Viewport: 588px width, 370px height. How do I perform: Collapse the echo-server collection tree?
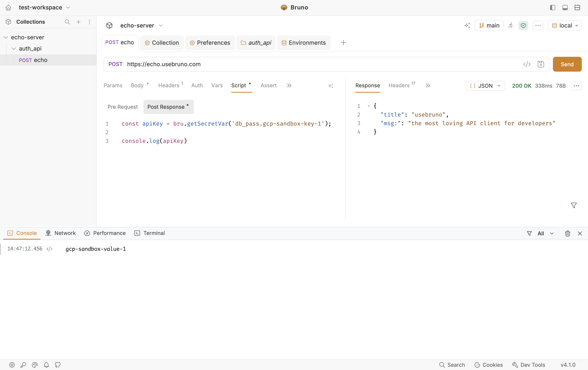(6, 37)
